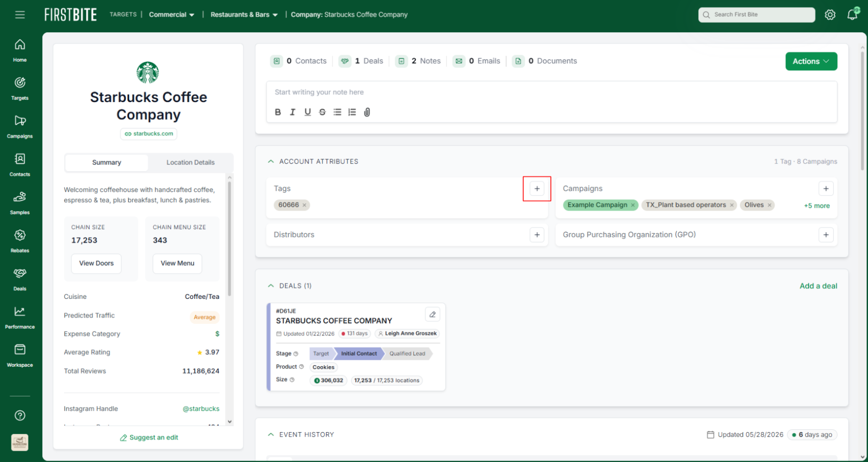Open Rebates in sidebar

coord(20,241)
